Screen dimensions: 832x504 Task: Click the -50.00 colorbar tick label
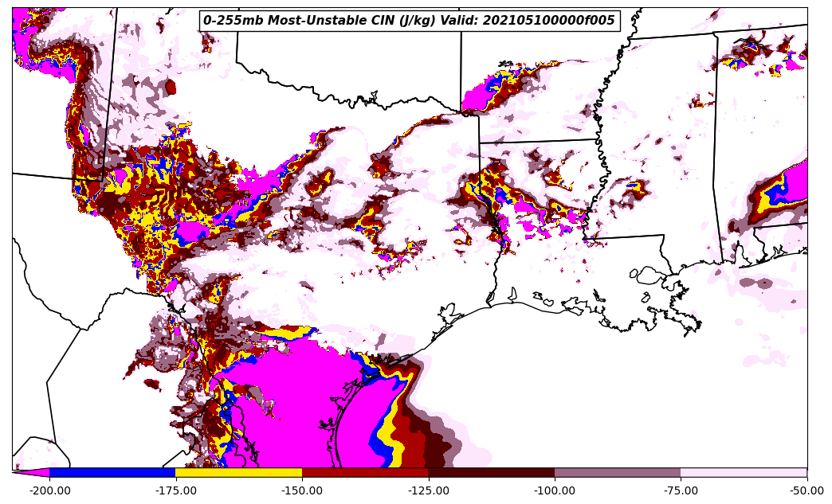pos(806,490)
